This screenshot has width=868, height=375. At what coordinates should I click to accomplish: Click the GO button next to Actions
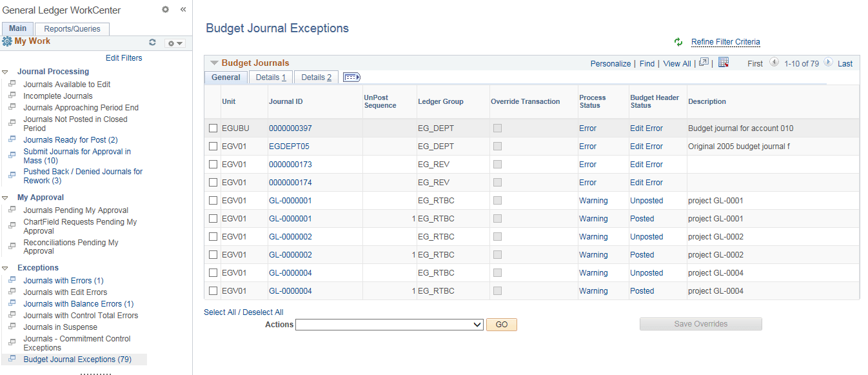tap(501, 324)
